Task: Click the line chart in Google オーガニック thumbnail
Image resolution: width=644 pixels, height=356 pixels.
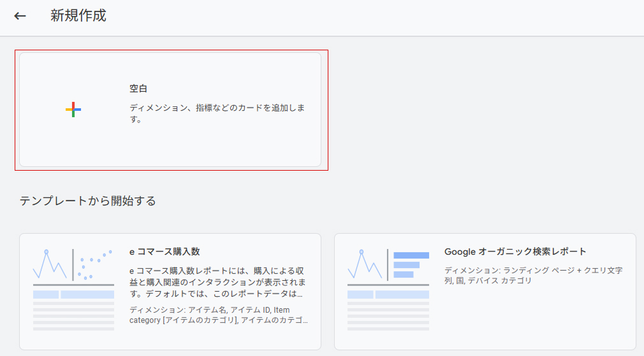Action: click(x=365, y=264)
